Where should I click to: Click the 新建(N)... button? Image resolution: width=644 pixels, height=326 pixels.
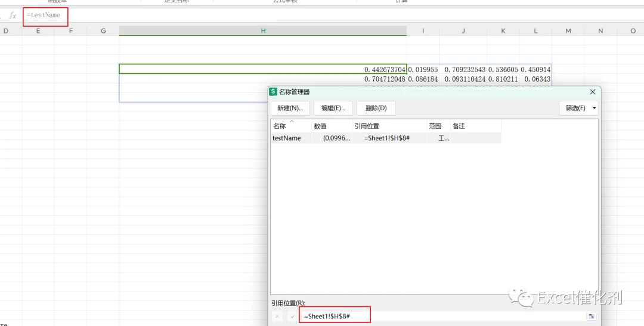pyautogui.click(x=290, y=108)
